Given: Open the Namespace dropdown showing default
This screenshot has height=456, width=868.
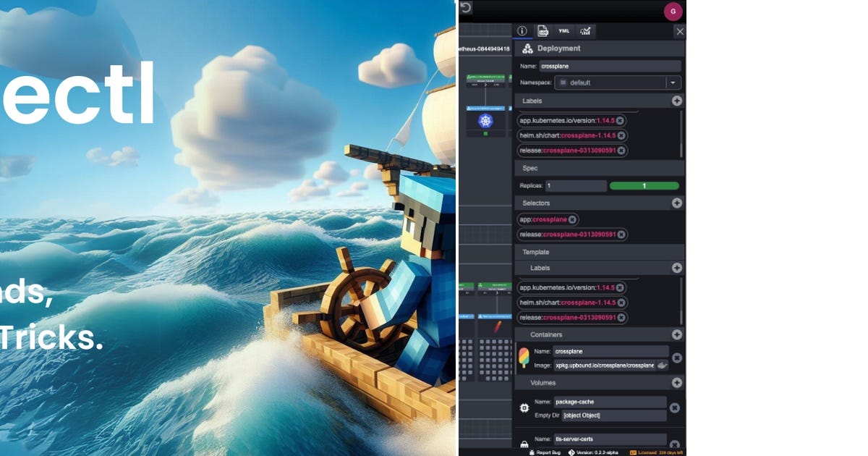Looking at the screenshot, I should 674,83.
